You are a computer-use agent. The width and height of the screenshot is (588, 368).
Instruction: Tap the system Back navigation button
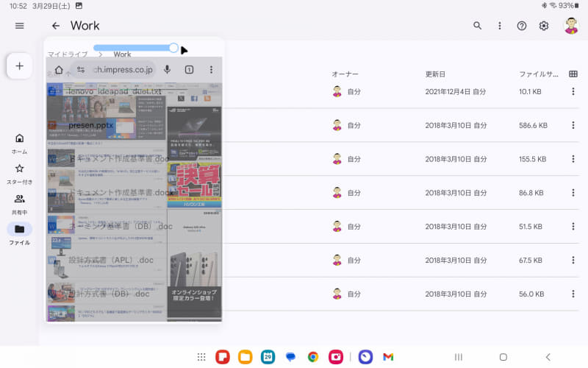click(x=548, y=357)
